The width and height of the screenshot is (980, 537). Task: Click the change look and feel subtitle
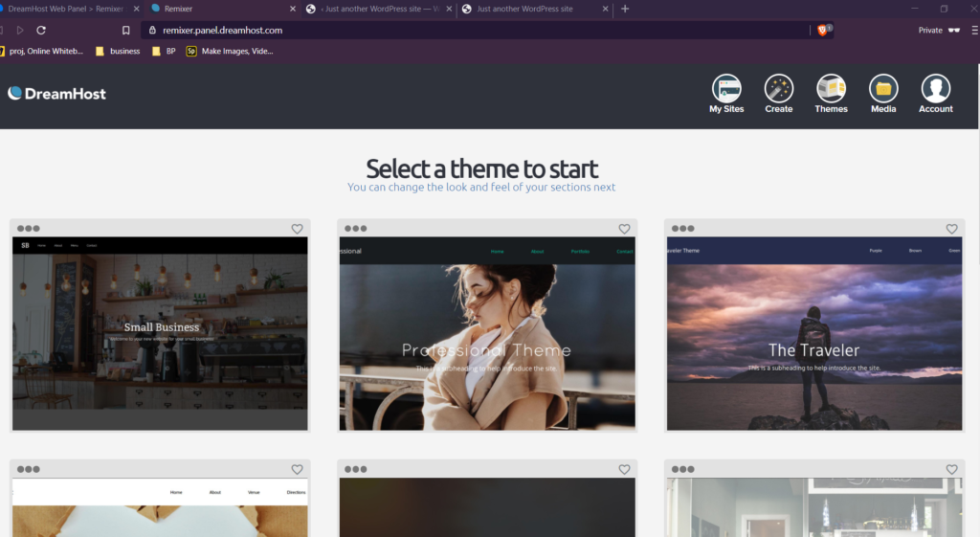click(x=481, y=187)
